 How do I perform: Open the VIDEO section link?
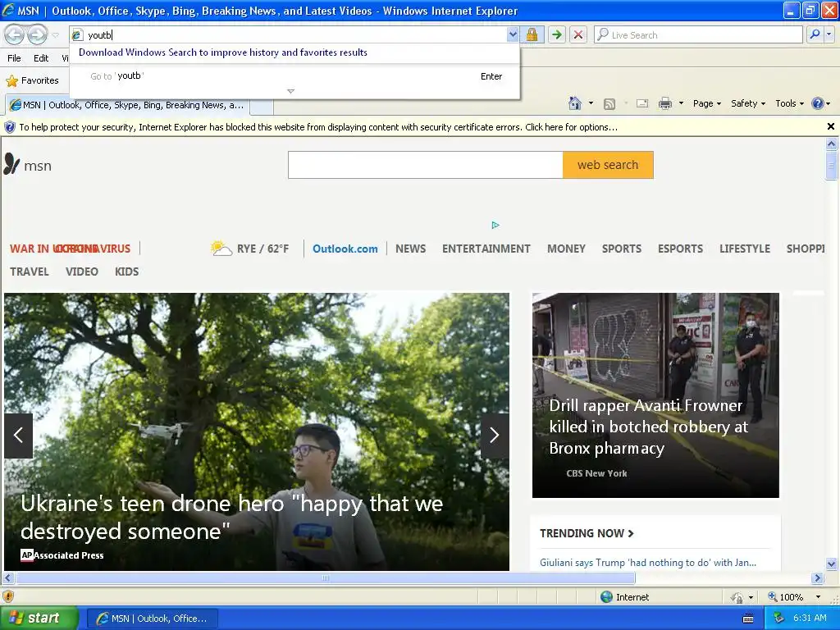pyautogui.click(x=82, y=272)
